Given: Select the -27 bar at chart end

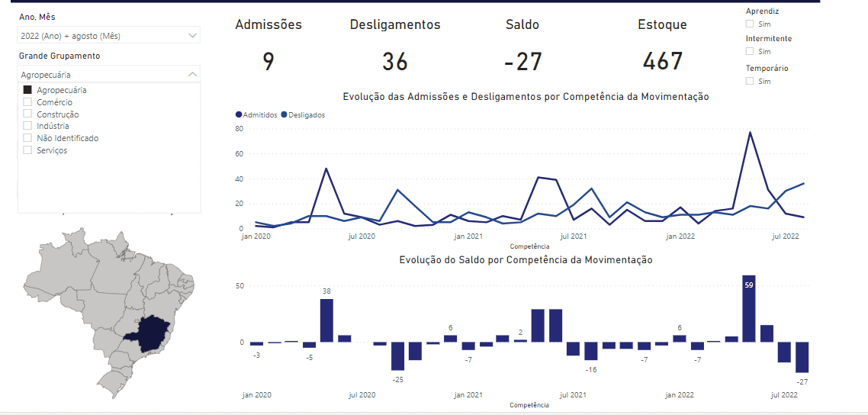Looking at the screenshot, I should click(802, 356).
